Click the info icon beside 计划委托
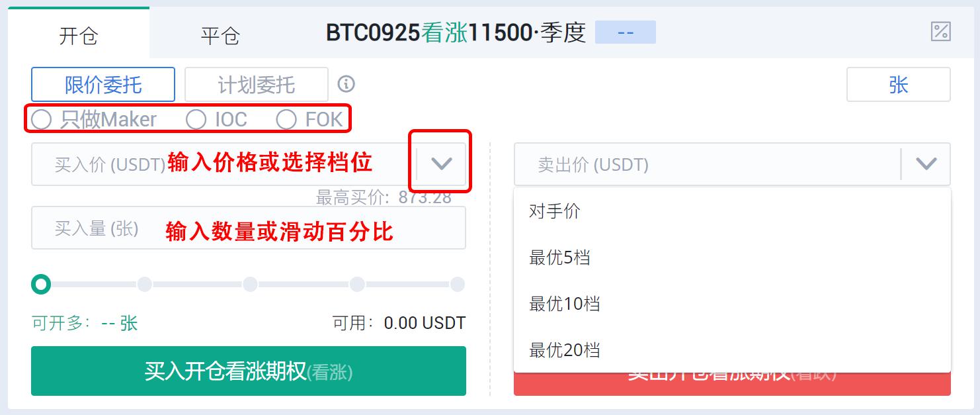Screen dimensions: 980x415 (x=347, y=84)
